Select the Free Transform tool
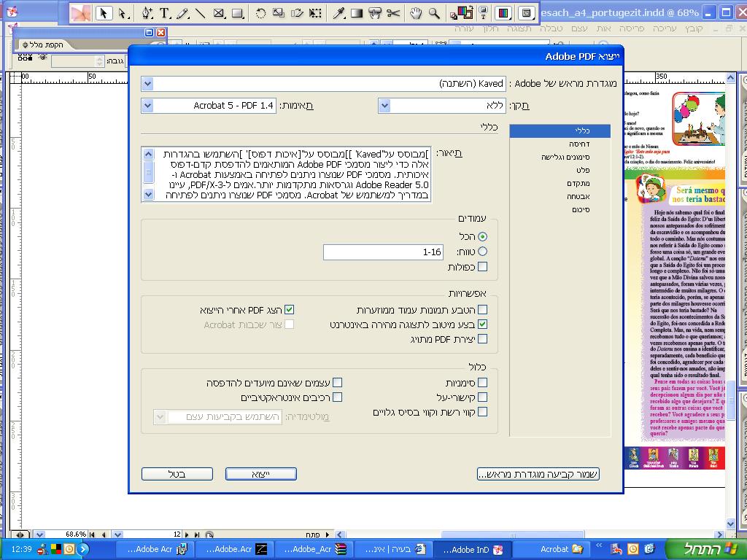Viewport: 747px width, 560px height. [x=315, y=13]
